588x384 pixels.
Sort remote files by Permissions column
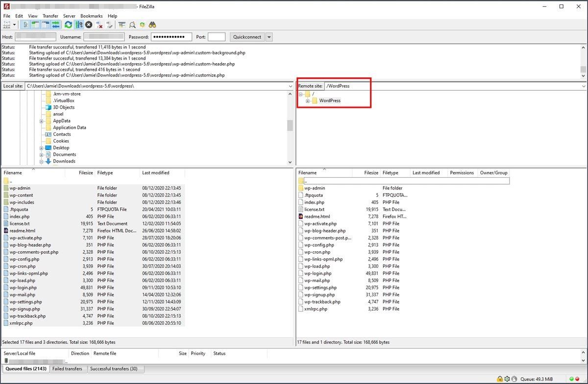coord(462,173)
